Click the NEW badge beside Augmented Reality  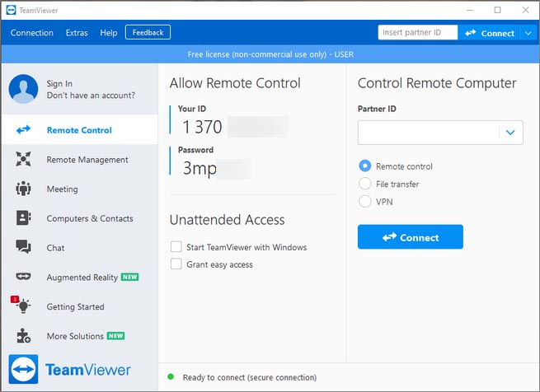[129, 277]
